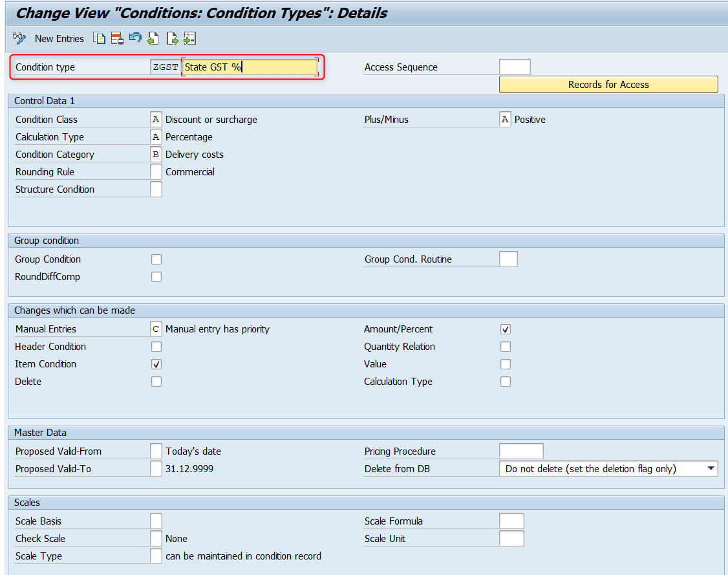Navigate to next entry icon

pos(171,38)
